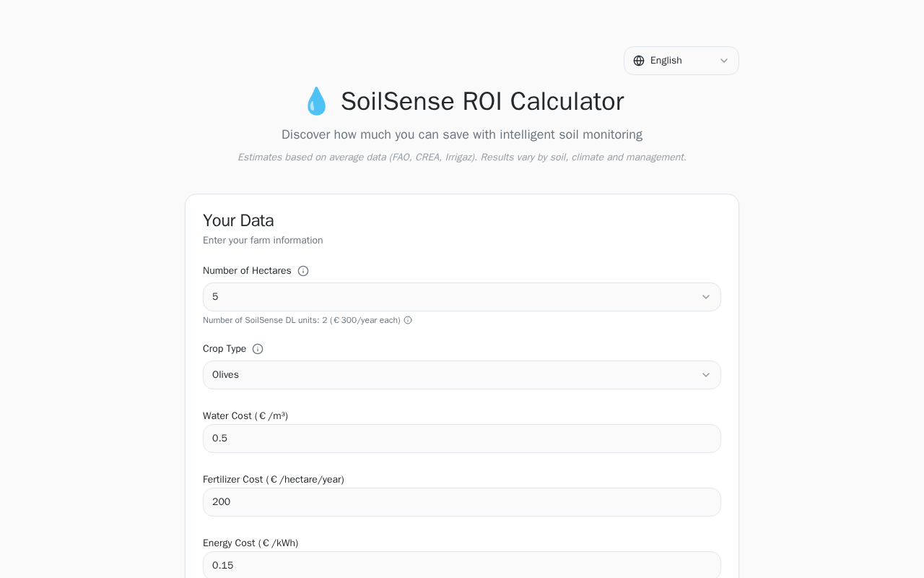Click the Fertilizer Cost label text
The width and height of the screenshot is (924, 578).
point(273,480)
